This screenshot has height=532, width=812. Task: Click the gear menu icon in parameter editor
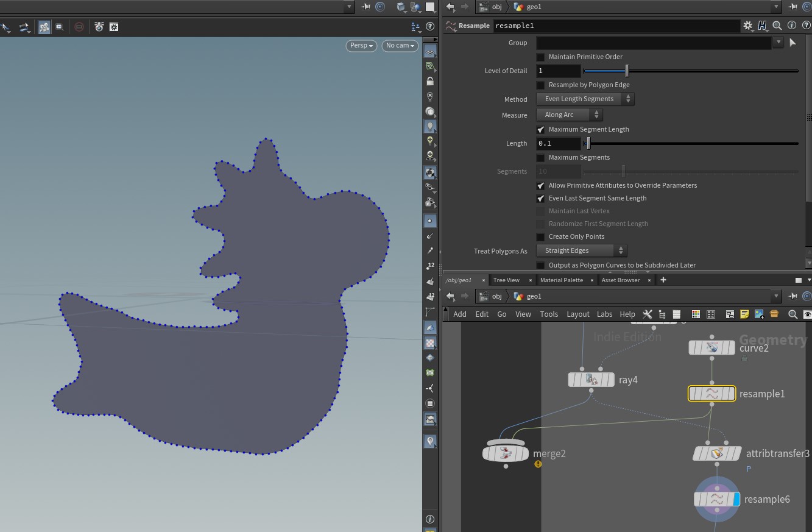coord(747,26)
